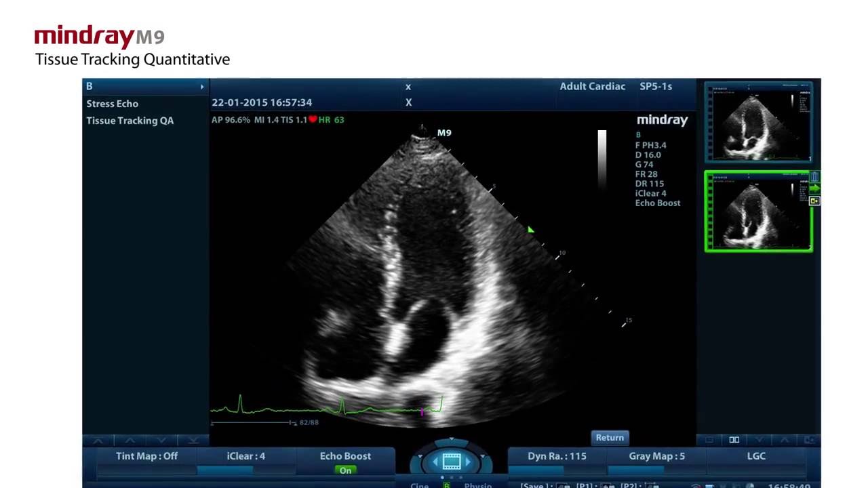
Task: Step cine backward with left arrow
Action: coord(435,462)
